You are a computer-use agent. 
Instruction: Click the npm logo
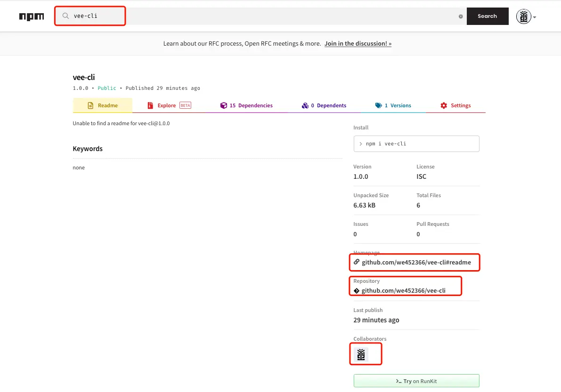coord(32,16)
